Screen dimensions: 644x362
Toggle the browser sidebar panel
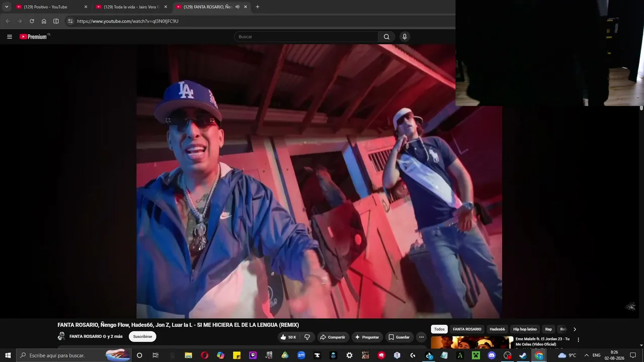56,21
